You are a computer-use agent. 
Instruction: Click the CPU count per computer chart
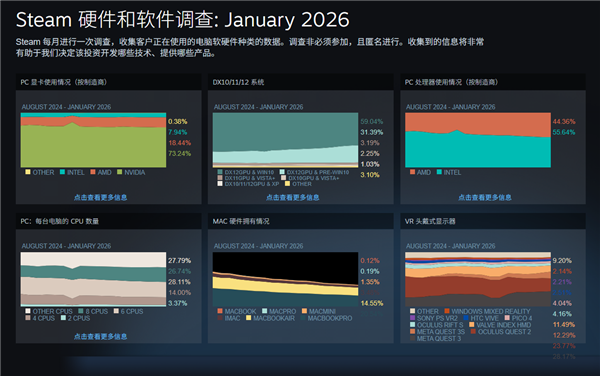click(x=93, y=279)
